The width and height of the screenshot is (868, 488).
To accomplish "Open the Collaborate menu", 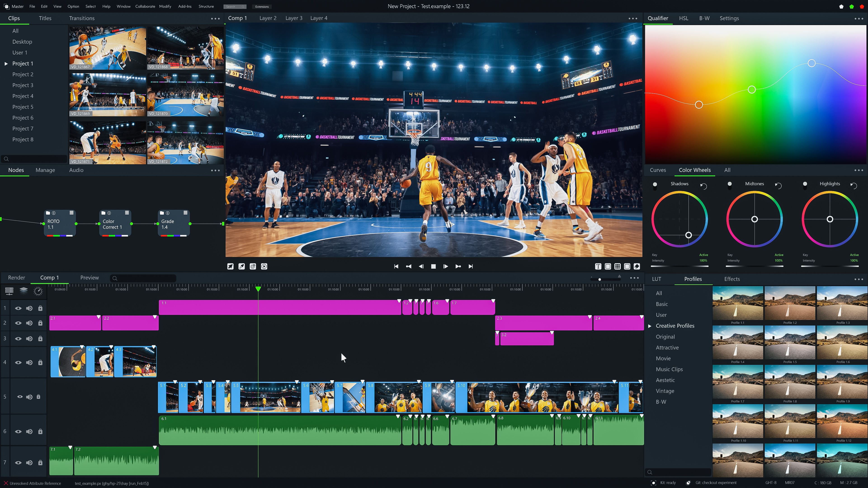I will point(145,6).
